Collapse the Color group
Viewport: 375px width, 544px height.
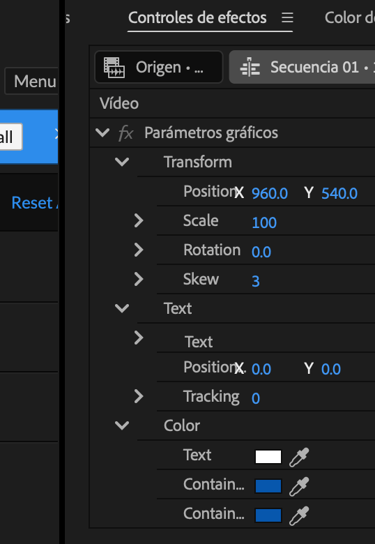click(x=122, y=425)
